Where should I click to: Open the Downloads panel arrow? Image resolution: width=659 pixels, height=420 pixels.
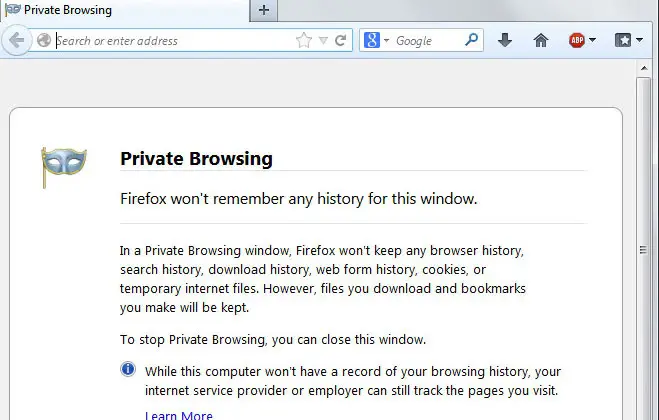[505, 41]
